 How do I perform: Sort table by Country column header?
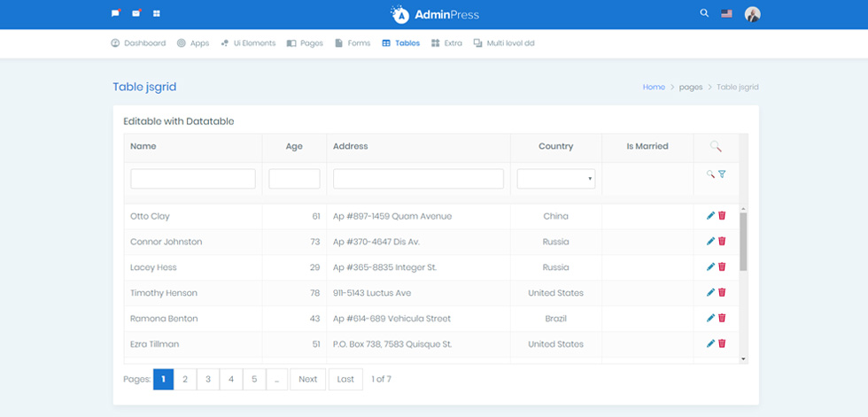[556, 147]
